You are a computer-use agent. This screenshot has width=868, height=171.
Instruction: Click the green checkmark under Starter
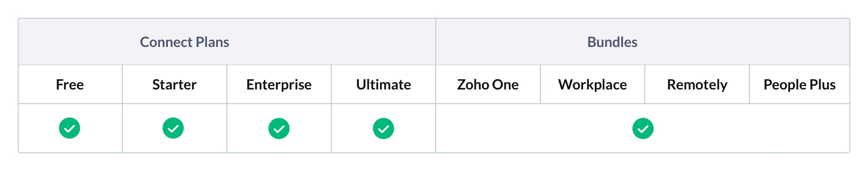tap(173, 128)
